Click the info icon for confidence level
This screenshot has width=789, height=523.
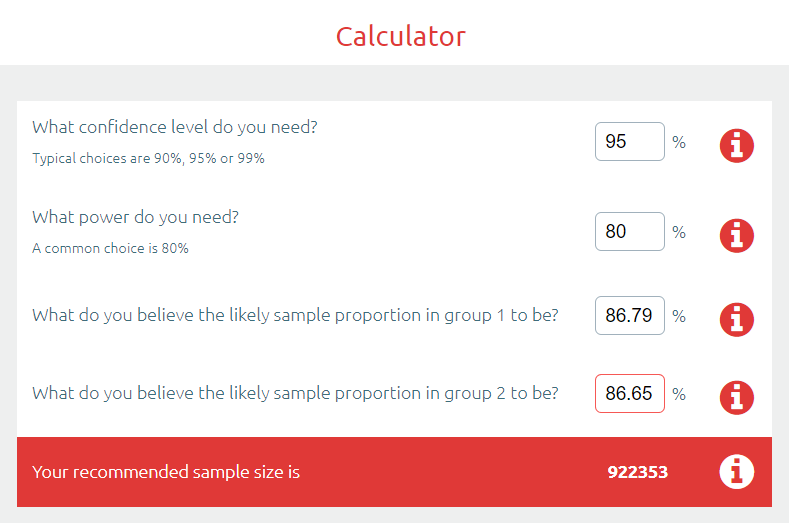[737, 146]
